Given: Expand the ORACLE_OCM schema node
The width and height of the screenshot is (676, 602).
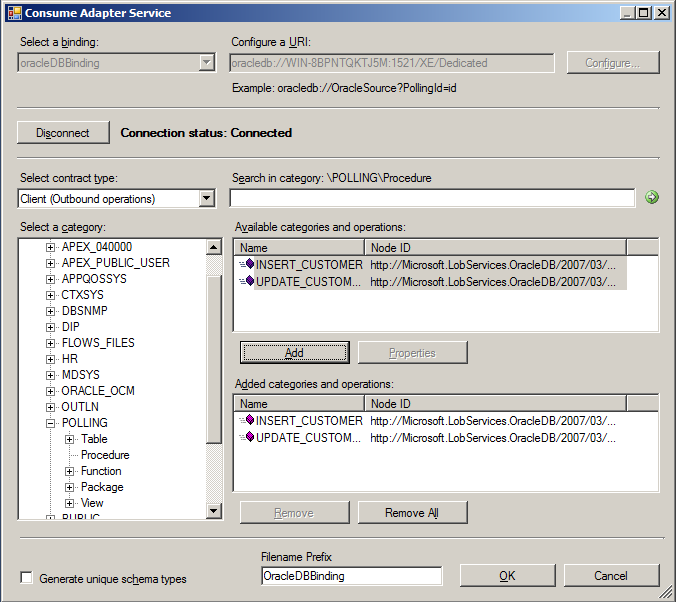Looking at the screenshot, I should click(50, 391).
